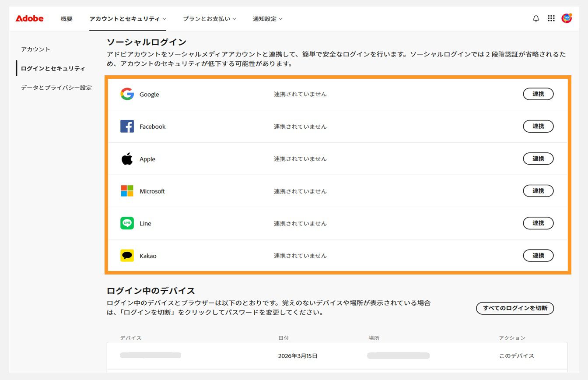Open the notification bell
Screen dimensions: 588x380
tap(535, 18)
